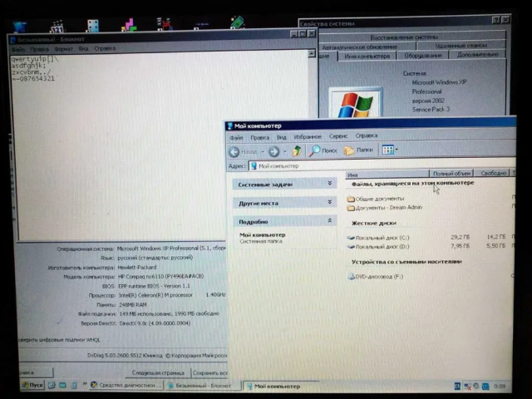The width and height of the screenshot is (532, 399).
Task: Click the Пуск start button
Action: tap(32, 385)
